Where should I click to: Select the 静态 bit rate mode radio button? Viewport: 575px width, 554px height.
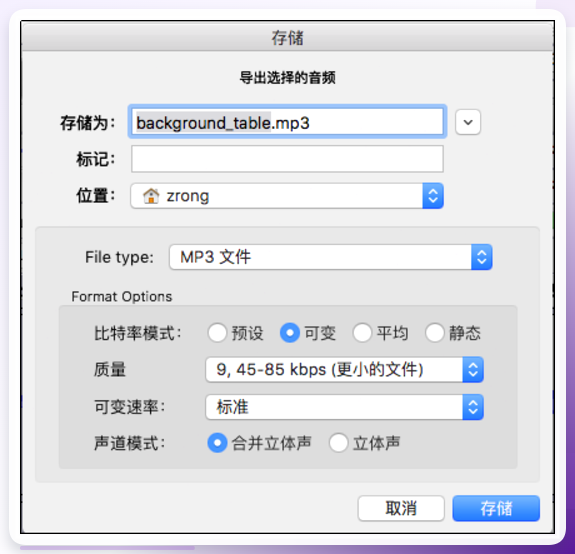click(435, 333)
